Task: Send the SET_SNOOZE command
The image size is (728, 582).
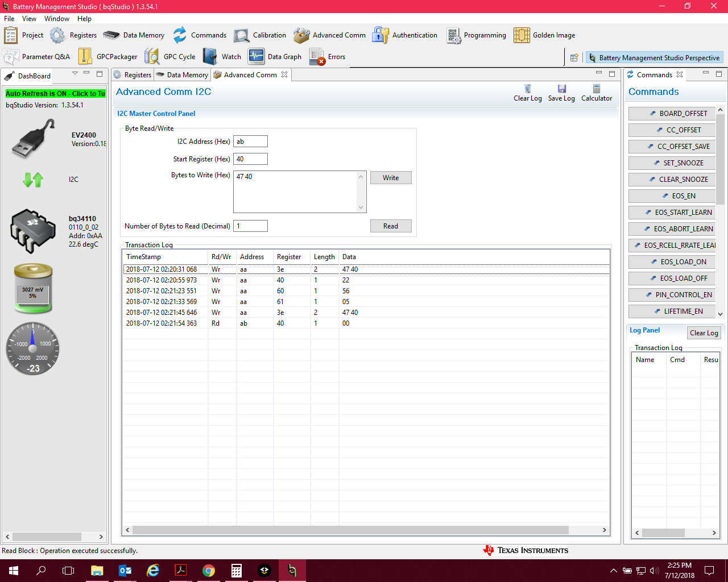Action: [672, 163]
